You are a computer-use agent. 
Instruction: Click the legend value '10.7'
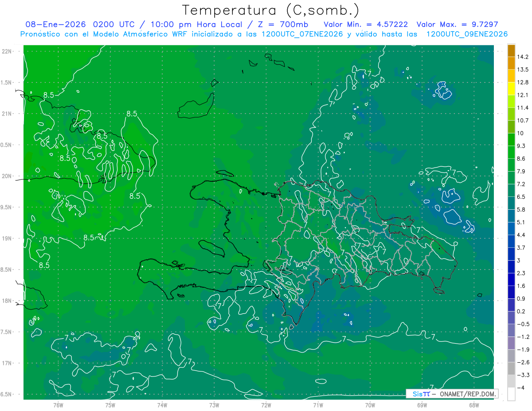523,121
